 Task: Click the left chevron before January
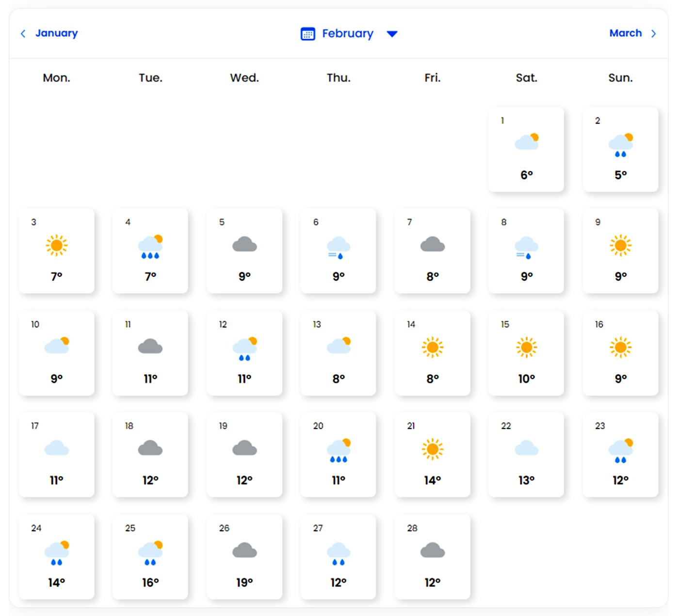coord(23,34)
